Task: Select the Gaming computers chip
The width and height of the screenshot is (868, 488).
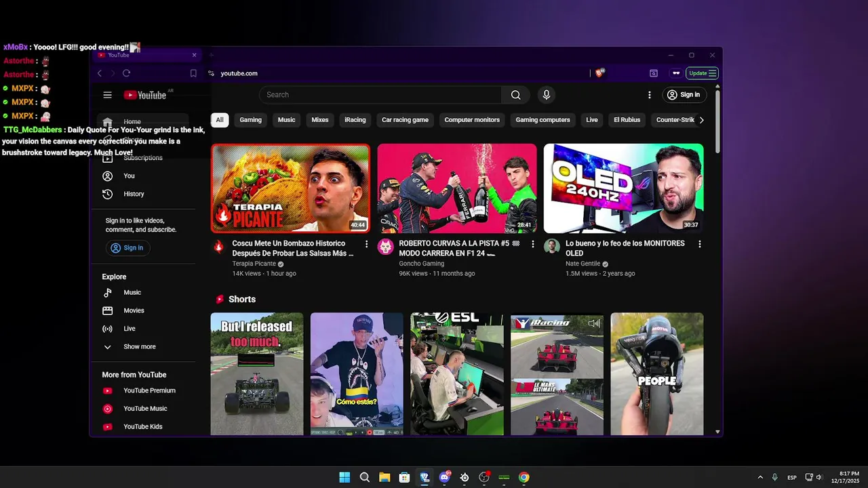Action: (x=542, y=120)
